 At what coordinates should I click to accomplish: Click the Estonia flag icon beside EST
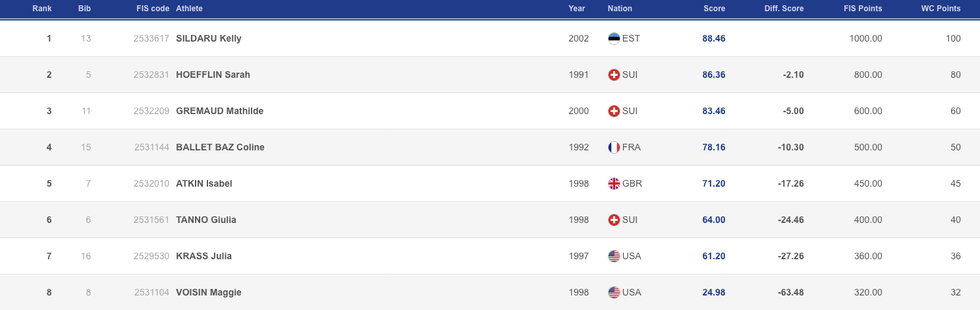(x=614, y=38)
